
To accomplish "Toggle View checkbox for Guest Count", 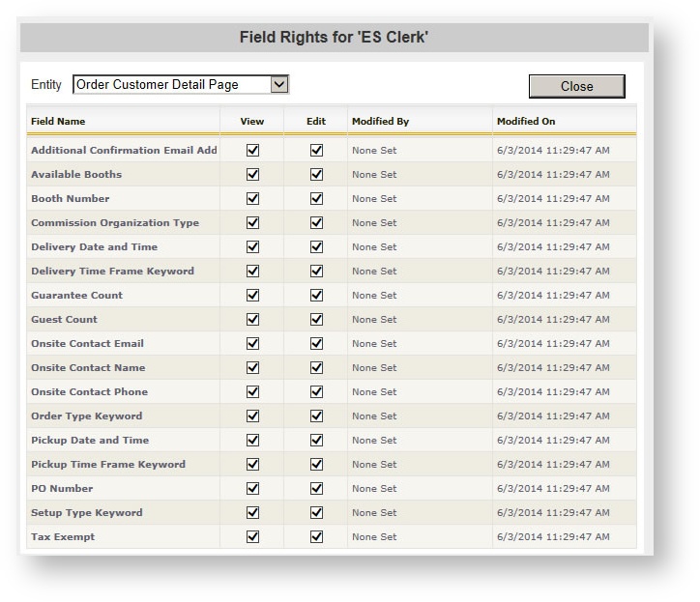I will 252,320.
